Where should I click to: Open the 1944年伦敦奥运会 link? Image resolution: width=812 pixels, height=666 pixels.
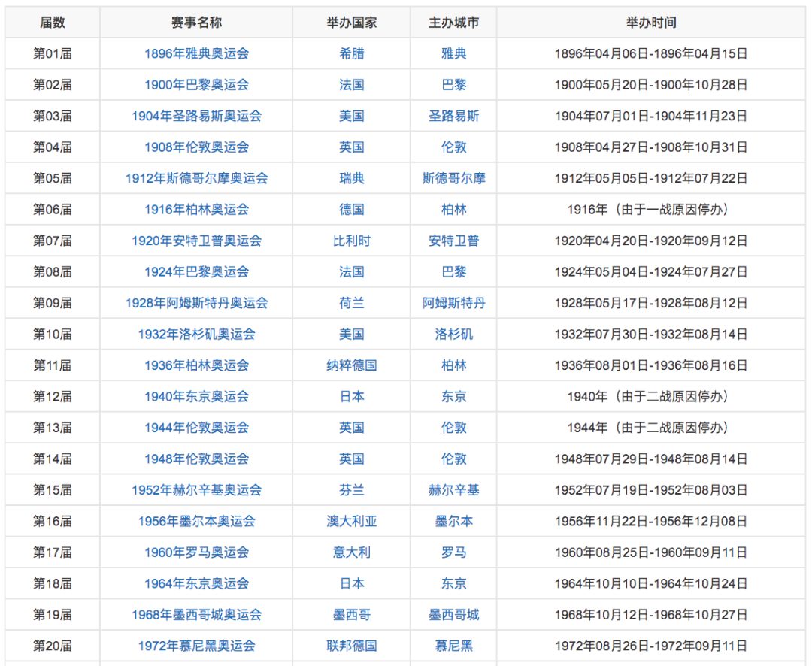(x=196, y=428)
